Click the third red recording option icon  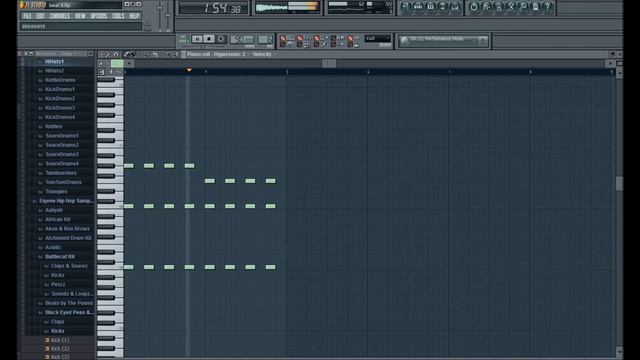point(316,38)
